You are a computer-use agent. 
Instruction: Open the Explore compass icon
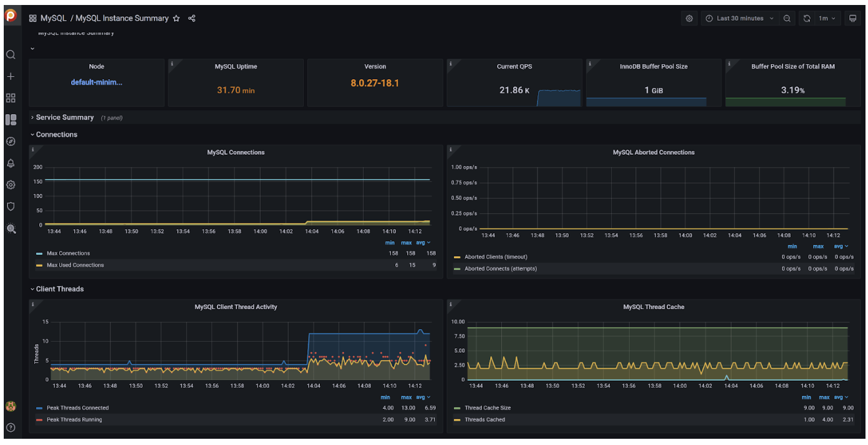11,141
